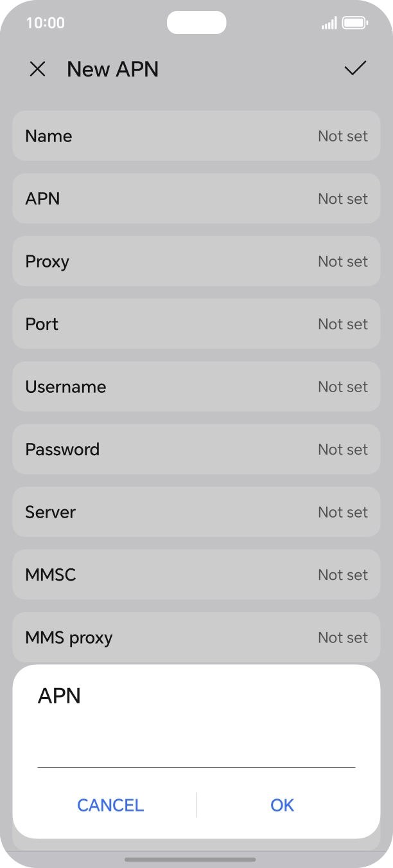Tap the signal strength icon
This screenshot has height=868, width=393.
click(329, 23)
